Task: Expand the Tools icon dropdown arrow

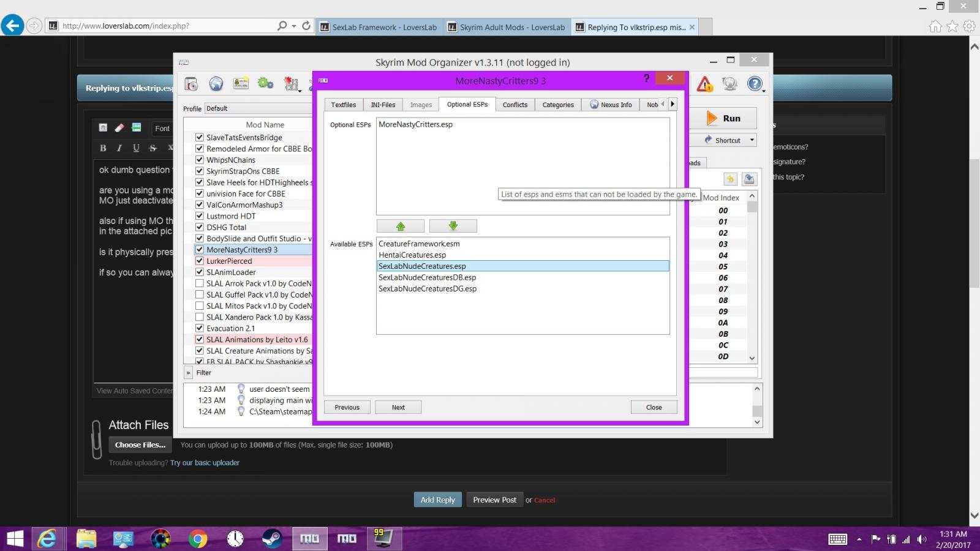Action: point(300,91)
